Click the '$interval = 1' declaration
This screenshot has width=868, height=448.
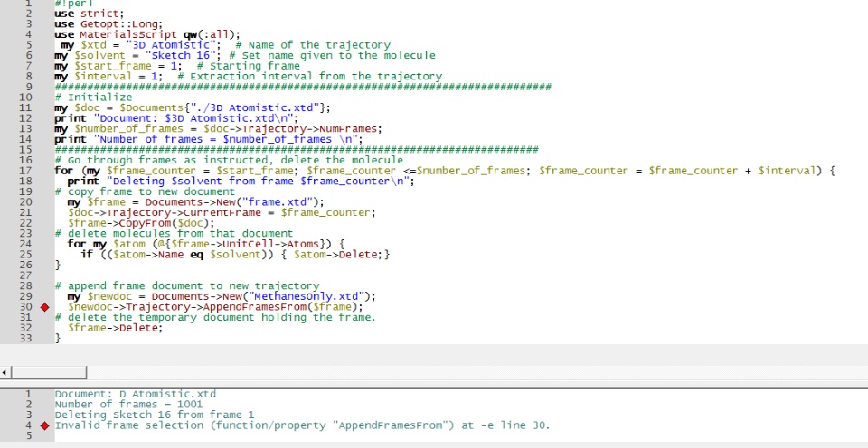coord(108,77)
